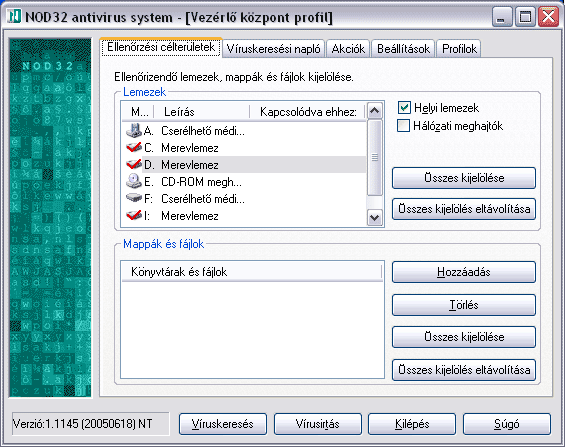Viewport: 565px width, 447px height.
Task: Click Összes kijelölése in Mappák és fájlok
Action: pos(464,337)
